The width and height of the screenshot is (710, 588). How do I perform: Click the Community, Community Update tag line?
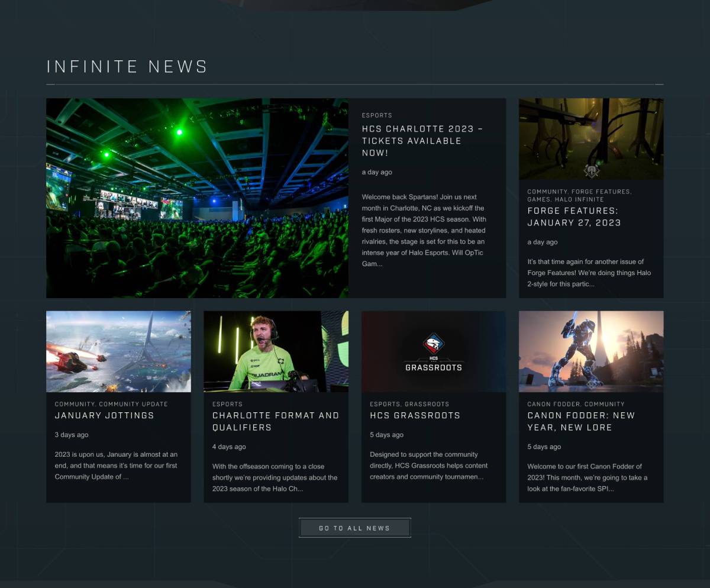[x=111, y=404]
